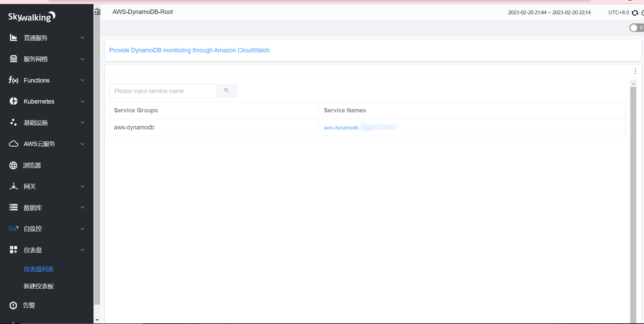Collapse the 仪表盘 menu chevron
Screen dimensions: 644x324
click(x=82, y=250)
